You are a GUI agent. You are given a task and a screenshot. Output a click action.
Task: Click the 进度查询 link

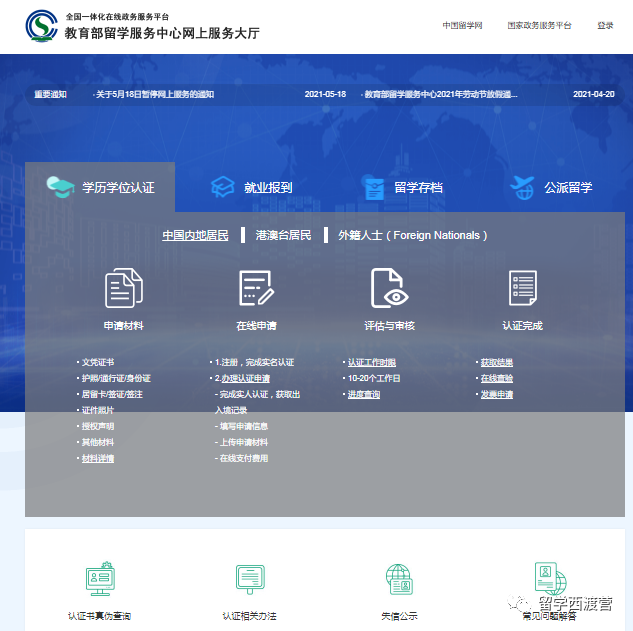pyautogui.click(x=364, y=394)
